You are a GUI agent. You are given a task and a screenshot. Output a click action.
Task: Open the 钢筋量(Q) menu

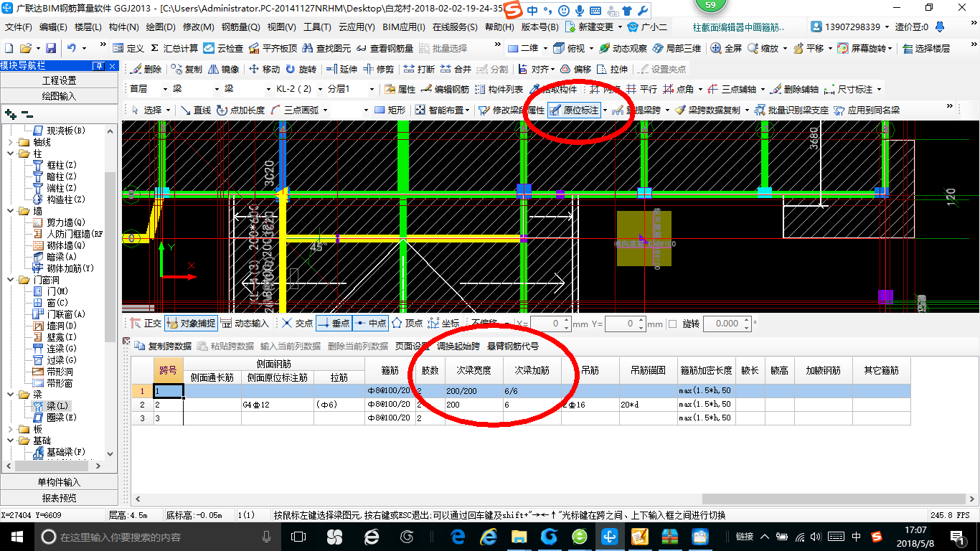pyautogui.click(x=240, y=27)
